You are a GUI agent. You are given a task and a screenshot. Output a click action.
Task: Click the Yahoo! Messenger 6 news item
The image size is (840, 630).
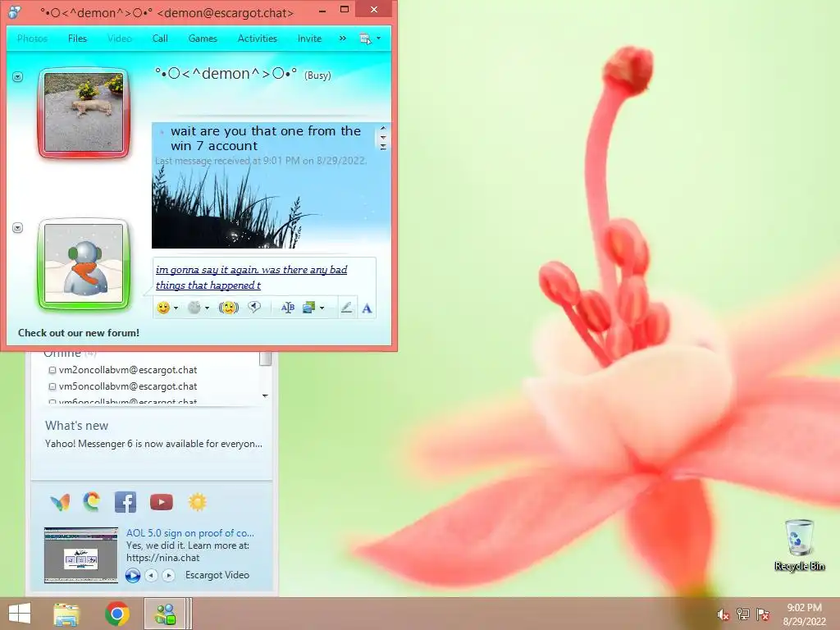click(153, 444)
